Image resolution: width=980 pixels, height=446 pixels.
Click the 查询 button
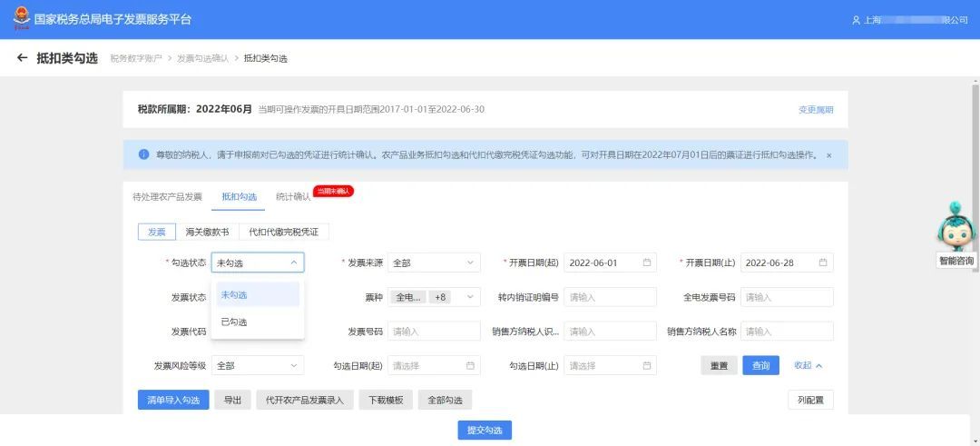[x=760, y=365]
